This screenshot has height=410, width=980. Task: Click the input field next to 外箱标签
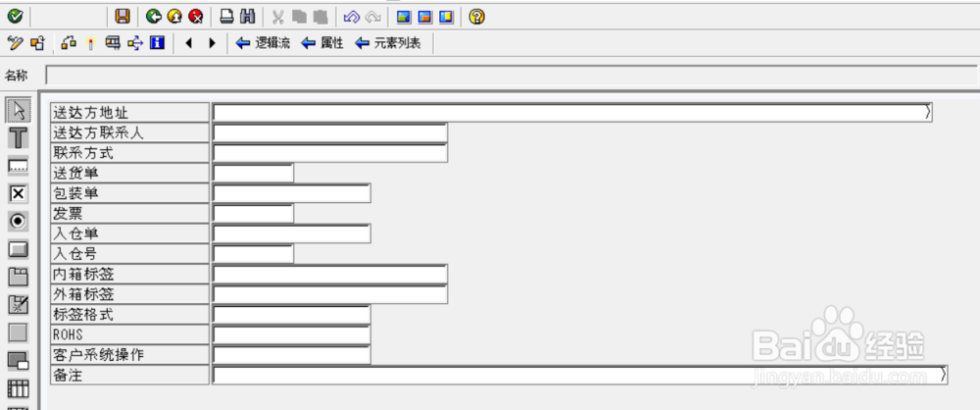(330, 293)
